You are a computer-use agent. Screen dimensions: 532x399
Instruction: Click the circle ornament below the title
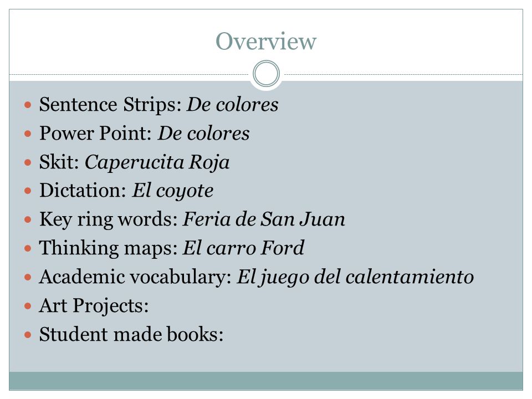[267, 74]
